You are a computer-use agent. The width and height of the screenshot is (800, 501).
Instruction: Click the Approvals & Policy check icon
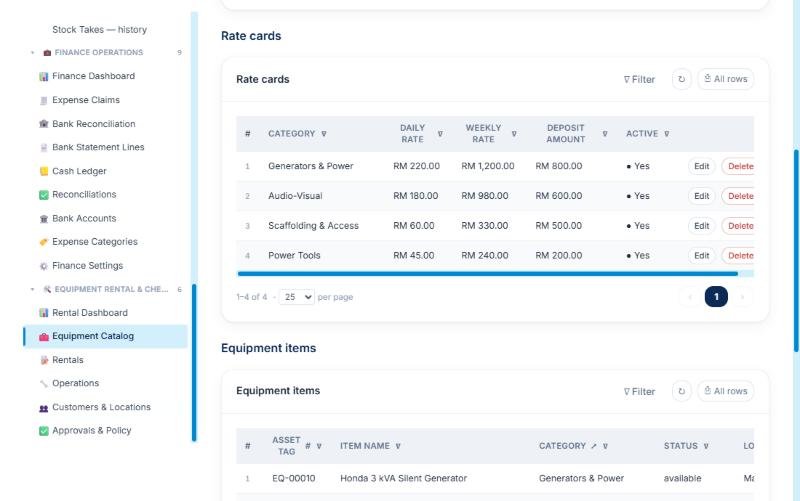coord(44,431)
